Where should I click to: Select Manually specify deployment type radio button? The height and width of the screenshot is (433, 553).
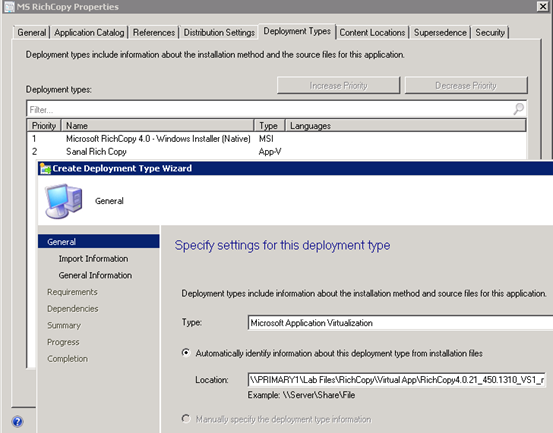186,419
